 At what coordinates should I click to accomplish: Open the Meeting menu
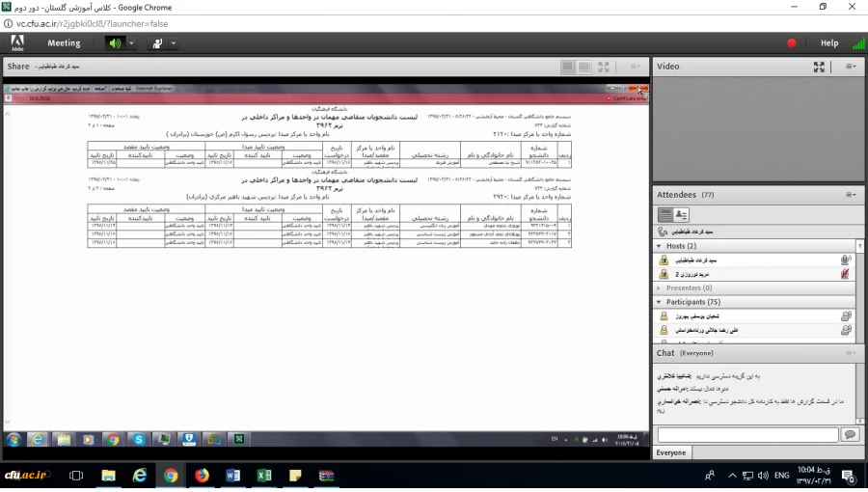[x=65, y=43]
